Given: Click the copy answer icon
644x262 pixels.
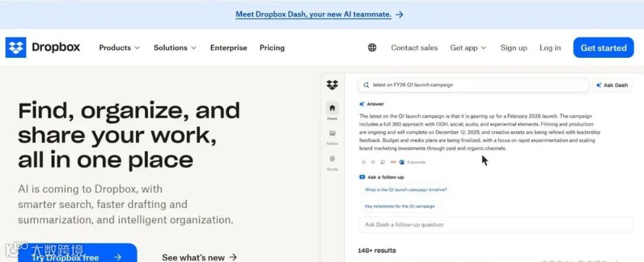Looking at the screenshot, I should (x=382, y=162).
